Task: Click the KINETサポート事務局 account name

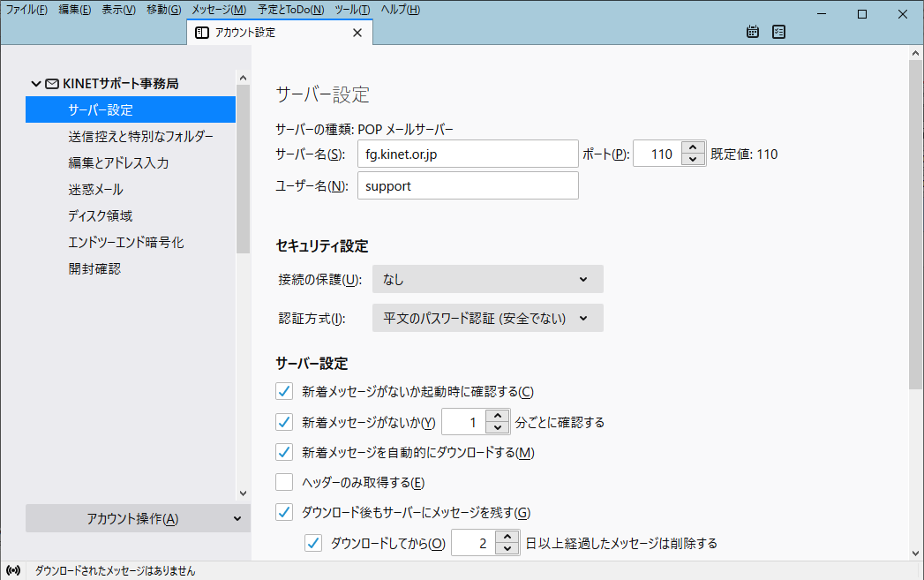Action: (121, 84)
